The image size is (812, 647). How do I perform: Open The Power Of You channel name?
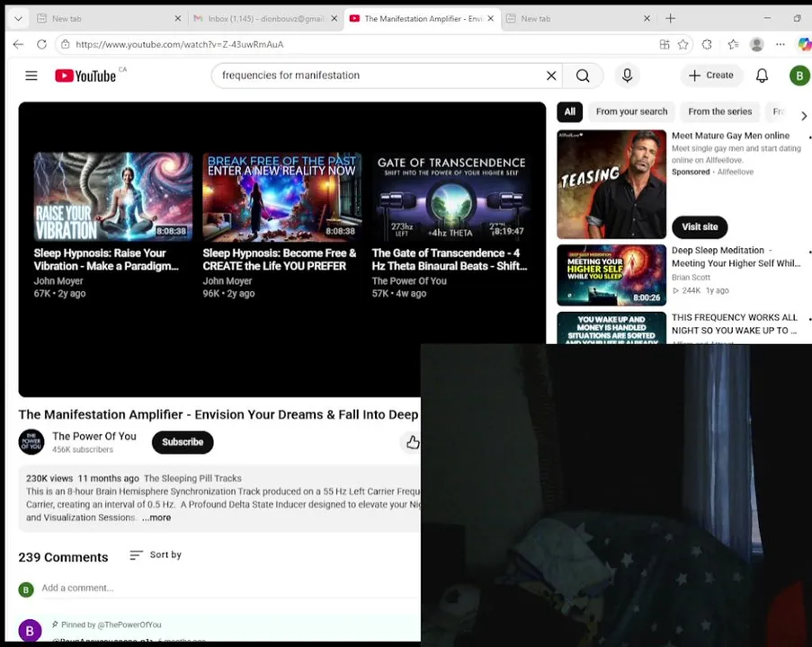point(94,437)
